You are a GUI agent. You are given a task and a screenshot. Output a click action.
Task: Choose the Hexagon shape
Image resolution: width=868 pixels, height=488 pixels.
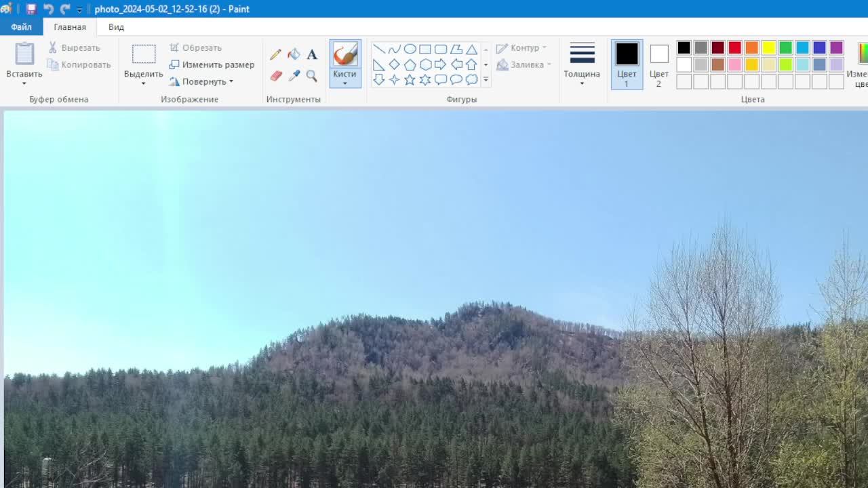coord(425,64)
